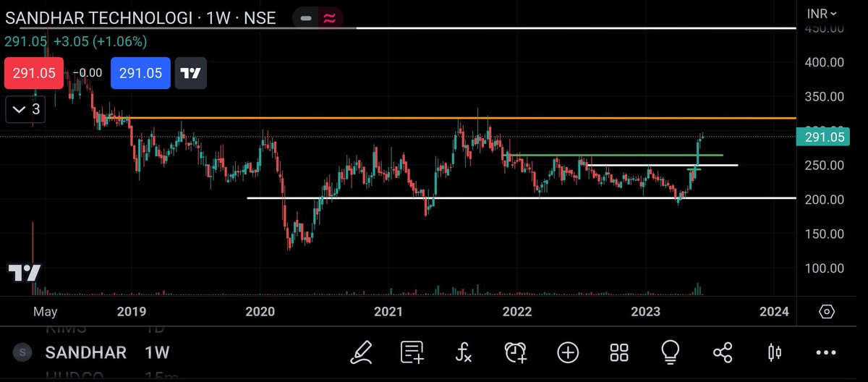This screenshot has width=868, height=382.
Task: Change the 1W timeframe in bottom bar
Action: click(x=157, y=352)
